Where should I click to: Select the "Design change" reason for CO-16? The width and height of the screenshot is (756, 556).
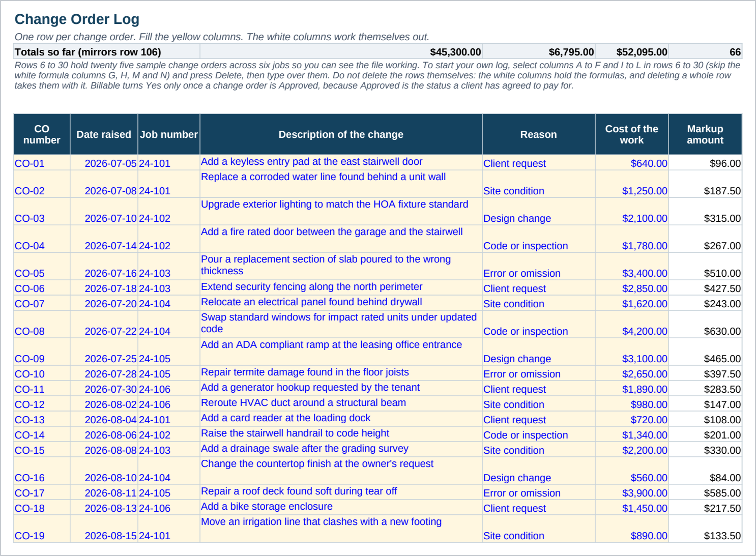(x=539, y=471)
